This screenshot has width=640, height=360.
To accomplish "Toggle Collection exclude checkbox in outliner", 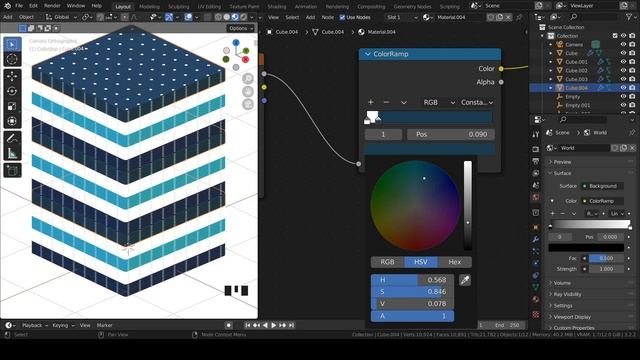I will point(615,36).
